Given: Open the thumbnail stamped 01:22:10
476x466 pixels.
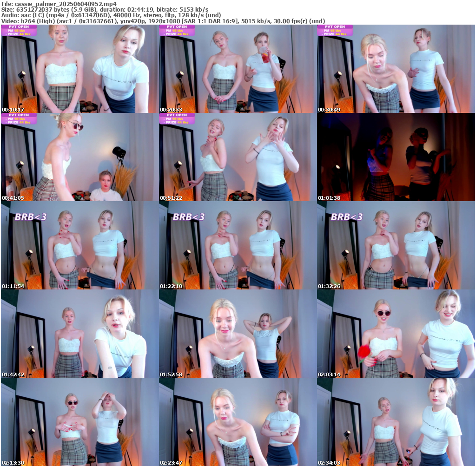Looking at the screenshot, I should pyautogui.click(x=238, y=245).
